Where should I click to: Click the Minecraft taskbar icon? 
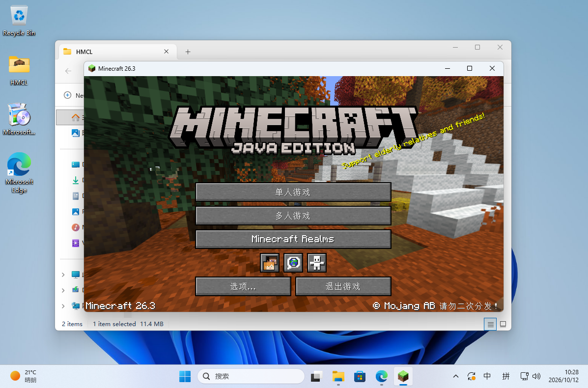(403, 376)
